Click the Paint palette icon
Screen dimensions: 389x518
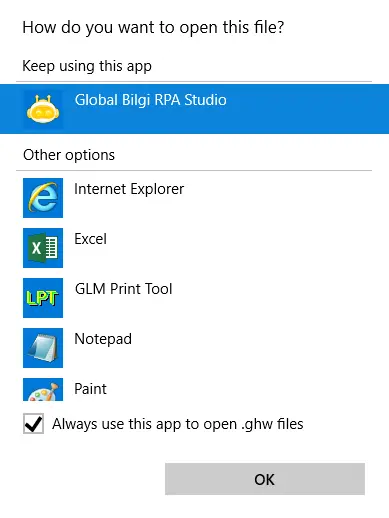click(x=43, y=389)
